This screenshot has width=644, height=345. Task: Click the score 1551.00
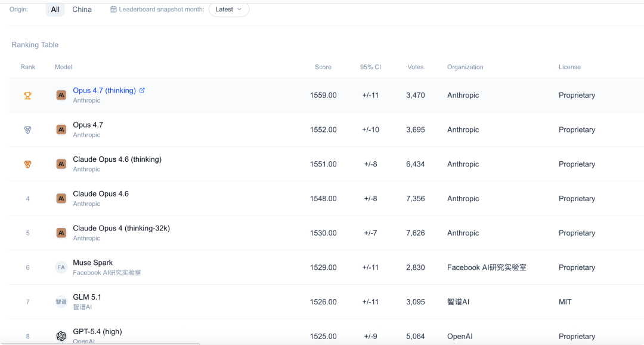click(323, 164)
